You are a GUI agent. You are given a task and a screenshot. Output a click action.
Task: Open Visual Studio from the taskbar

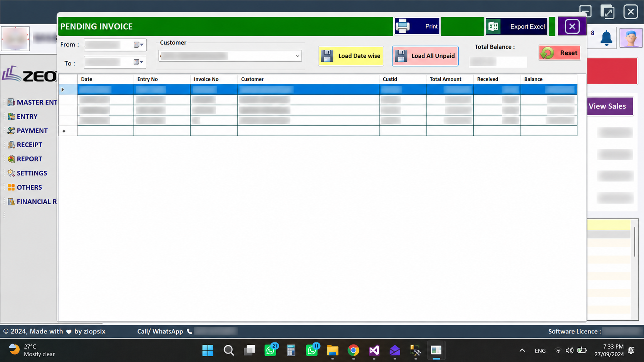[x=374, y=350]
